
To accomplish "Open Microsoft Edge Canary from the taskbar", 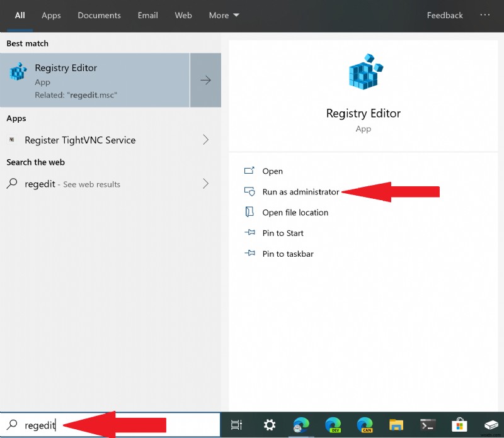I will point(365,425).
